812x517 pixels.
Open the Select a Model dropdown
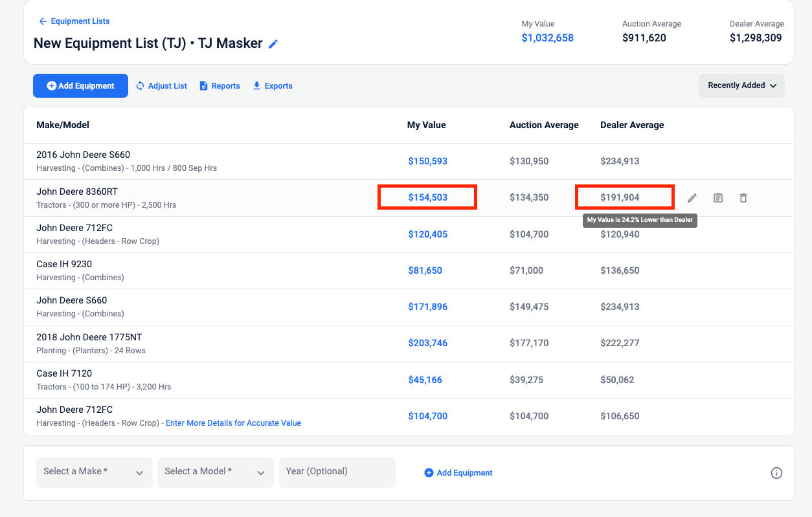pos(216,472)
